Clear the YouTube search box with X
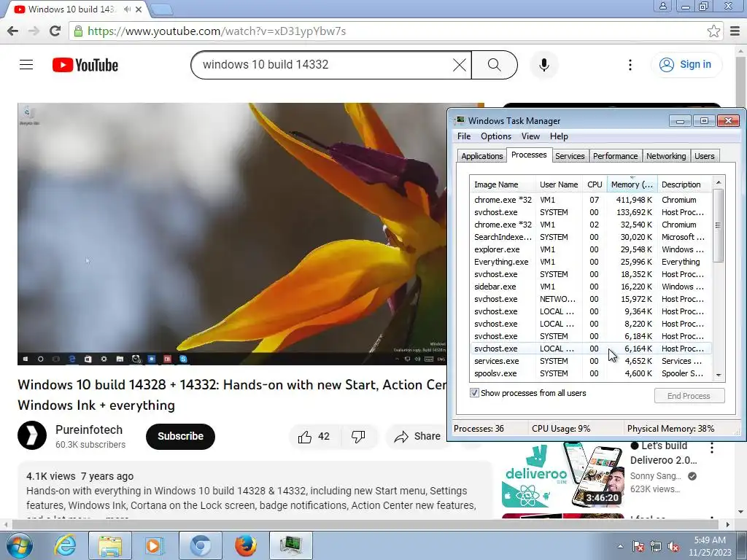The image size is (747, 560). coord(460,65)
